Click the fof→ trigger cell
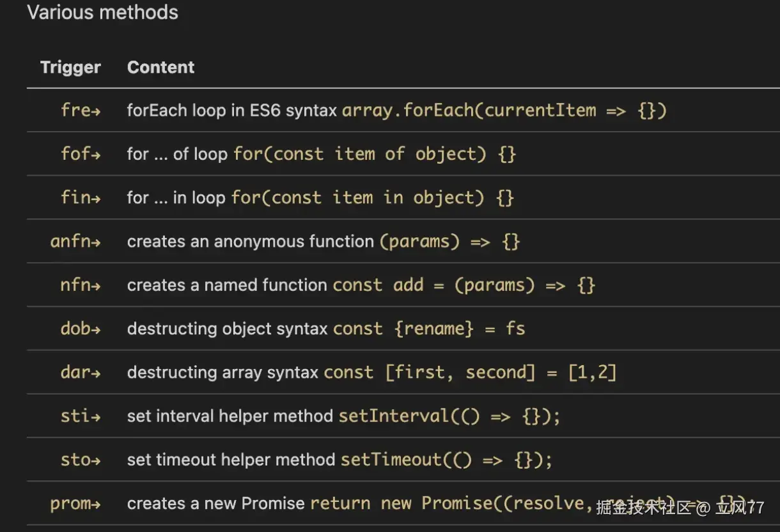The width and height of the screenshot is (780, 532). coord(81,153)
